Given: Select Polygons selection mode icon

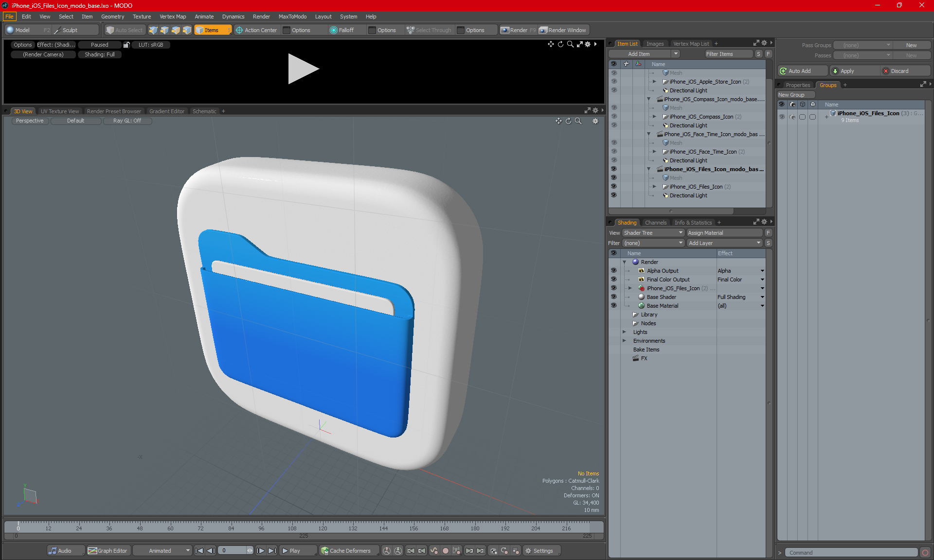Looking at the screenshot, I should point(176,30).
